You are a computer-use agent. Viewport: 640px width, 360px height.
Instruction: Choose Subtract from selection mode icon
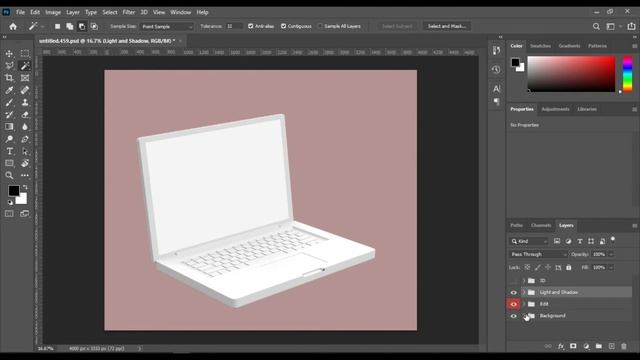(x=82, y=27)
